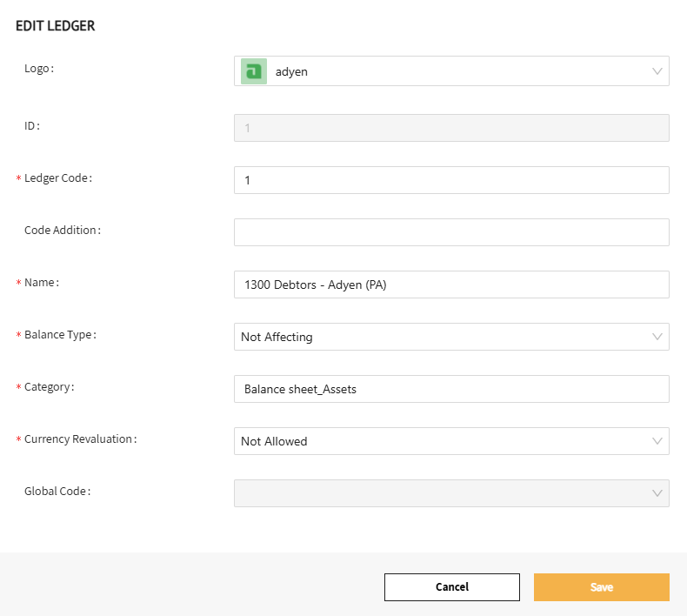Click the Cancel button
This screenshot has width=687, height=616.
[451, 587]
